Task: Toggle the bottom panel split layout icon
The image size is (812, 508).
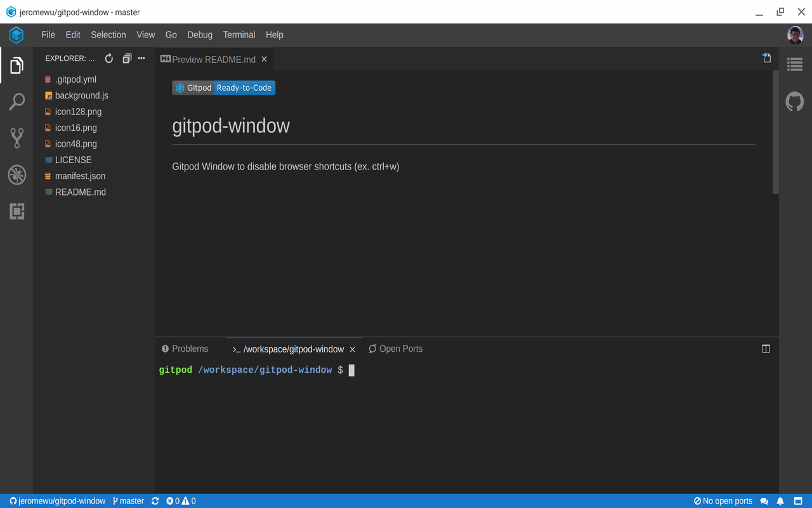Action: [x=766, y=349]
